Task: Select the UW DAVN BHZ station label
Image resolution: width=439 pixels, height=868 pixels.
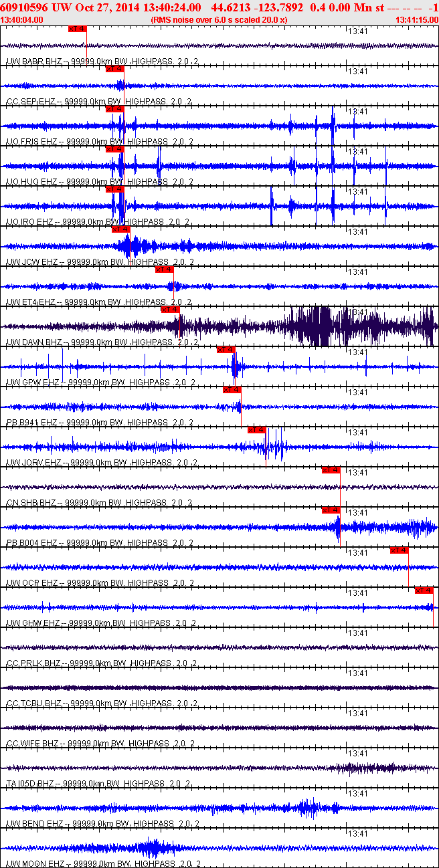Action: click(x=102, y=342)
